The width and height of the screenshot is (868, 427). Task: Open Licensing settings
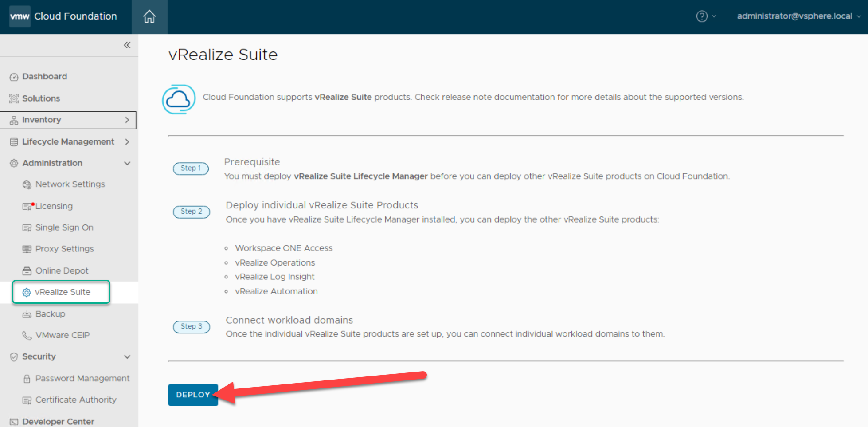[54, 206]
